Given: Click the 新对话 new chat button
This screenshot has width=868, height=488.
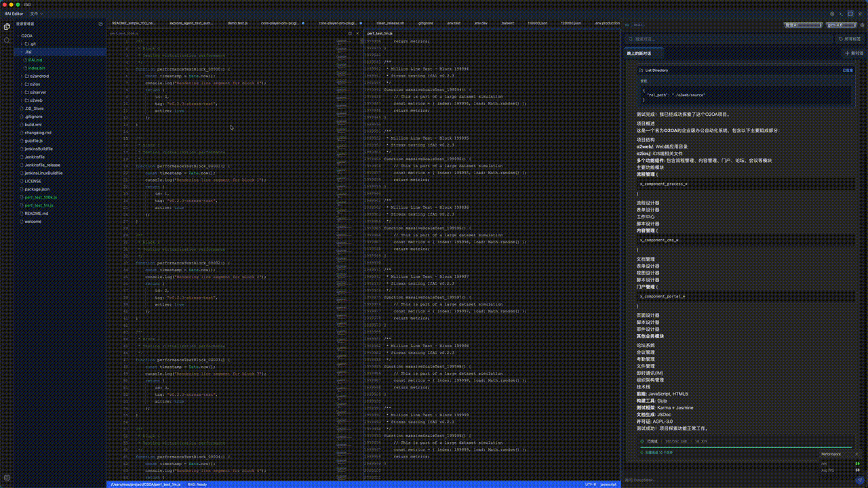Looking at the screenshot, I should pos(853,53).
